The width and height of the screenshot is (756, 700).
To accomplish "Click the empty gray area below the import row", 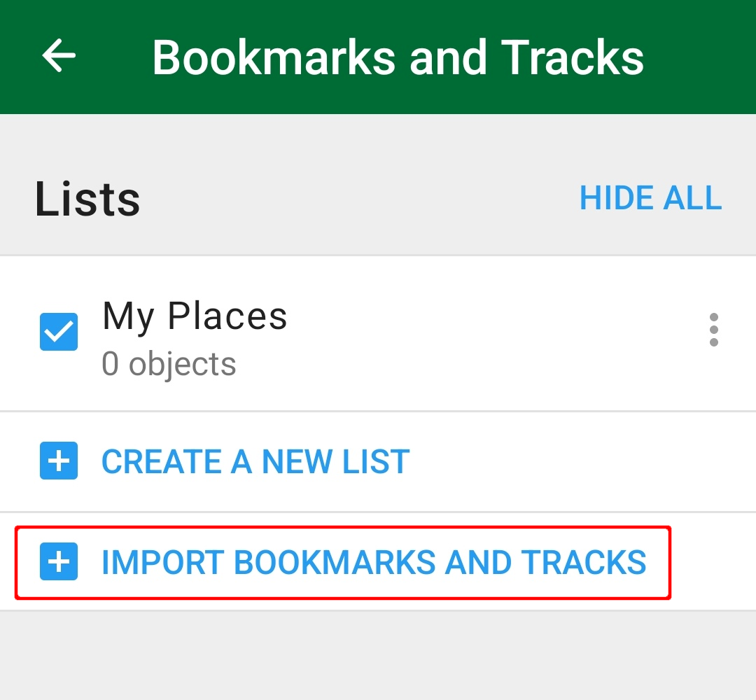I will [378, 656].
